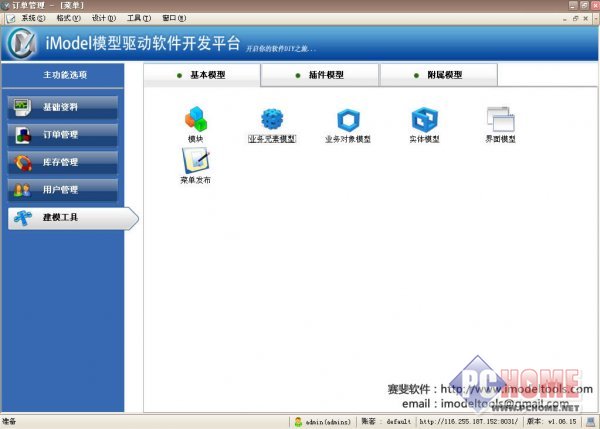Click the 账套 default status entry

click(x=386, y=422)
